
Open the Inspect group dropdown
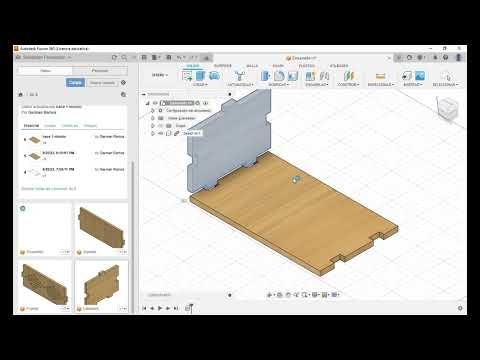[x=380, y=85]
